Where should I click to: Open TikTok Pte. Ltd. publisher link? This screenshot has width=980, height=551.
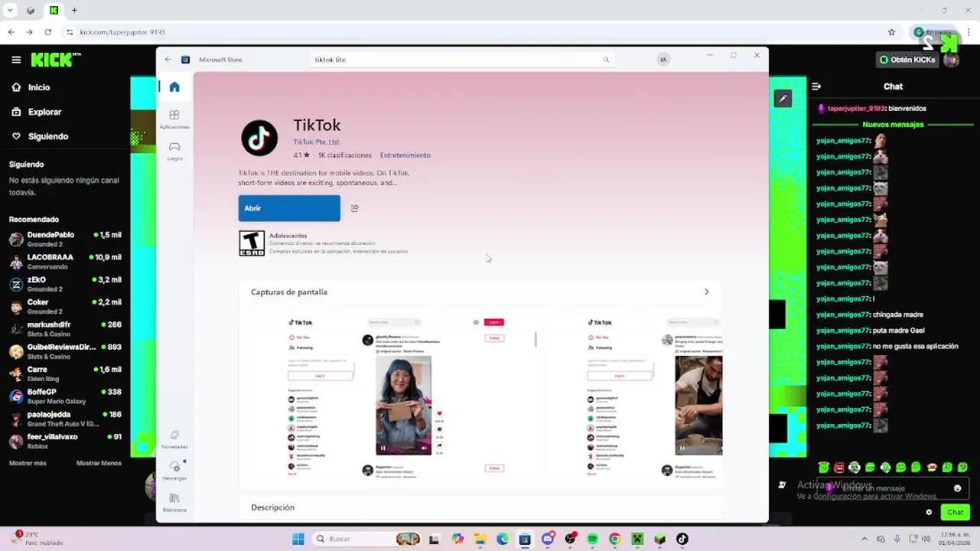pyautogui.click(x=317, y=142)
